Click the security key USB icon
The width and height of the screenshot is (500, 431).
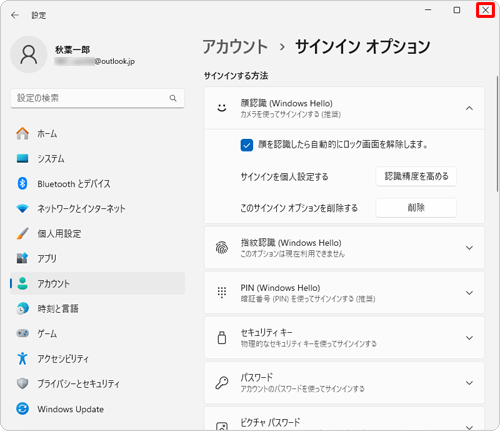pyautogui.click(x=222, y=337)
